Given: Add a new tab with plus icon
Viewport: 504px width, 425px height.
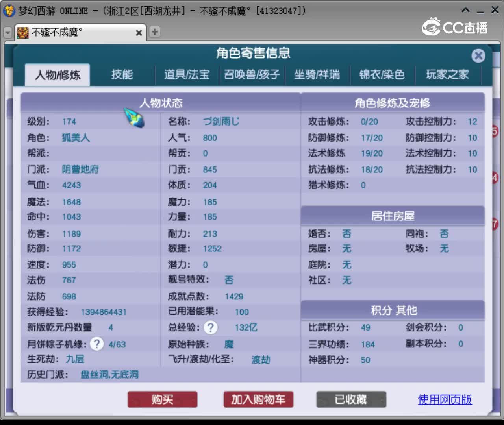Looking at the screenshot, I should [155, 32].
